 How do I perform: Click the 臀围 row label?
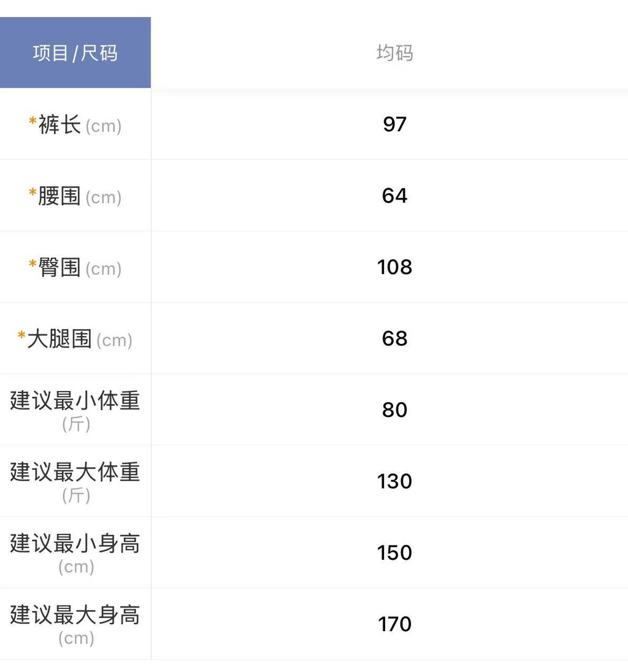tap(59, 267)
